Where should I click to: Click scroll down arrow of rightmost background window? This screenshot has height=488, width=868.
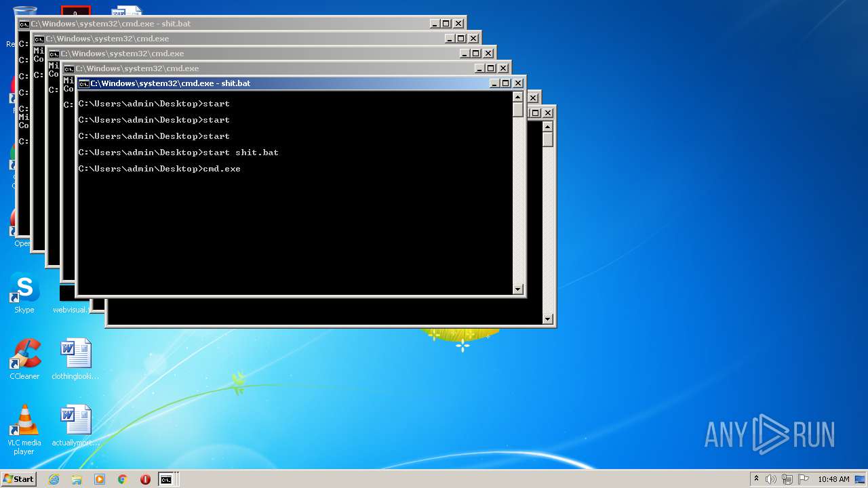[x=548, y=319]
